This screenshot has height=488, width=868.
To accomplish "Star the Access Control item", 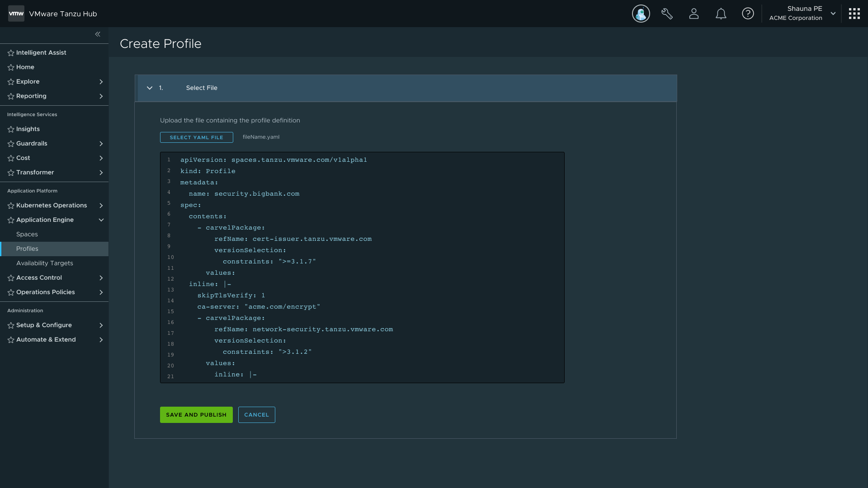I will [x=11, y=278].
